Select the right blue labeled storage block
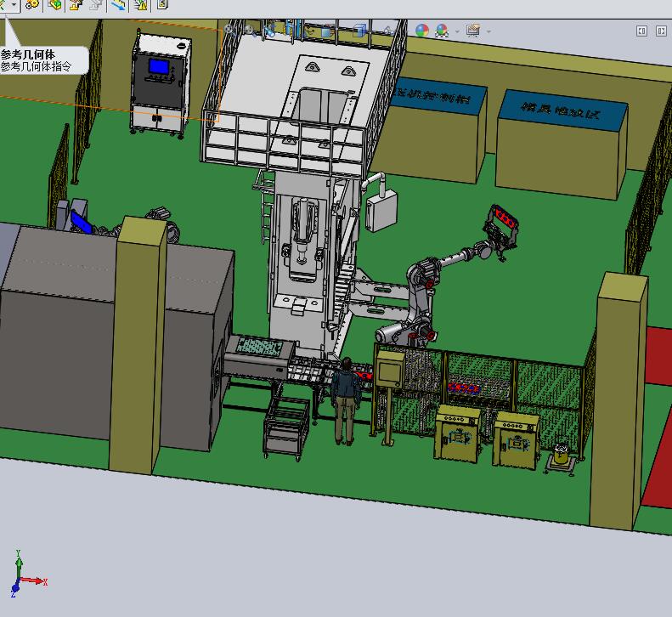 pos(562,144)
